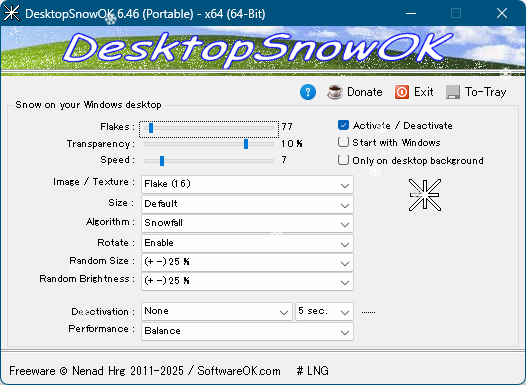Open the Image / Texture dropdown
The image size is (526, 385).
247,184
